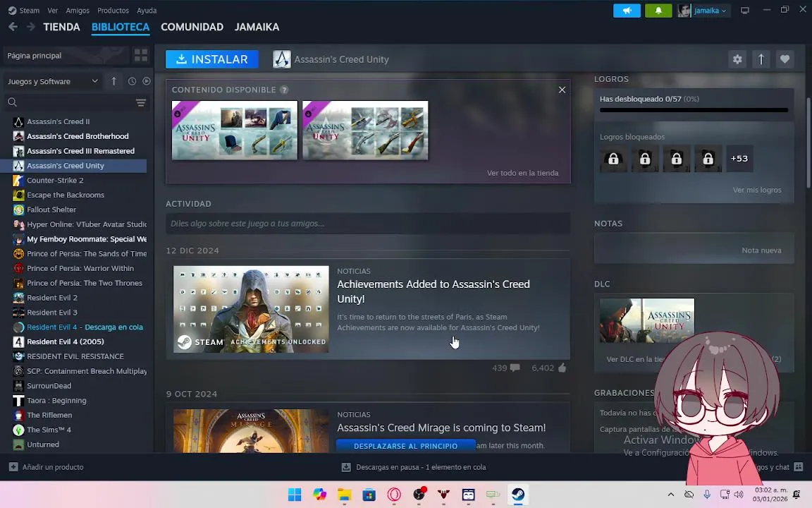
Task: Click the forward navigation arrow
Action: point(30,27)
